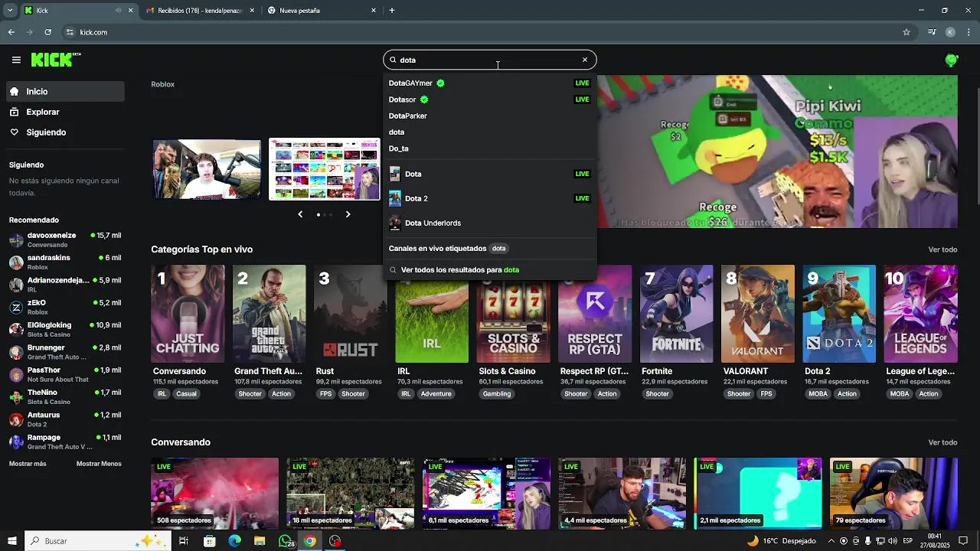Open the VALORANT category card
980x551 pixels.
tap(758, 314)
